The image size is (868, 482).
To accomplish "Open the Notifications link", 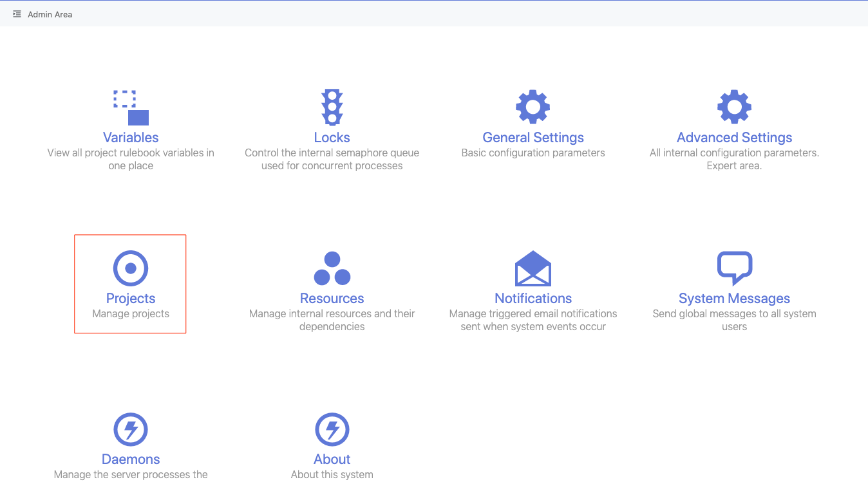I will (533, 298).
